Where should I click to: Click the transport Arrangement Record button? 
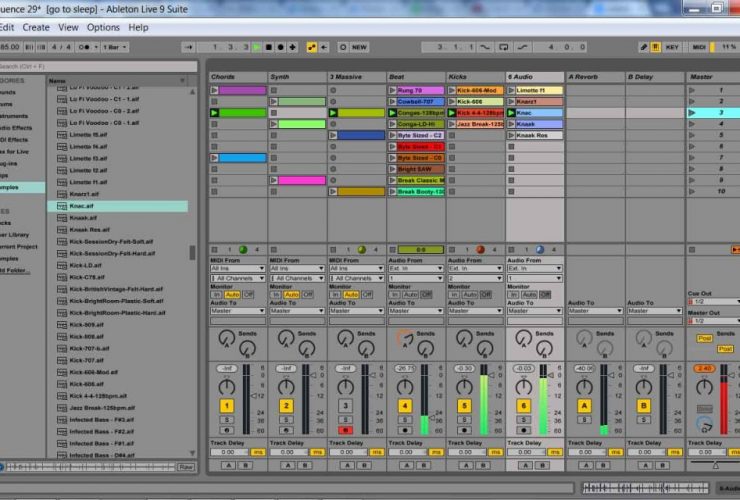(x=280, y=47)
